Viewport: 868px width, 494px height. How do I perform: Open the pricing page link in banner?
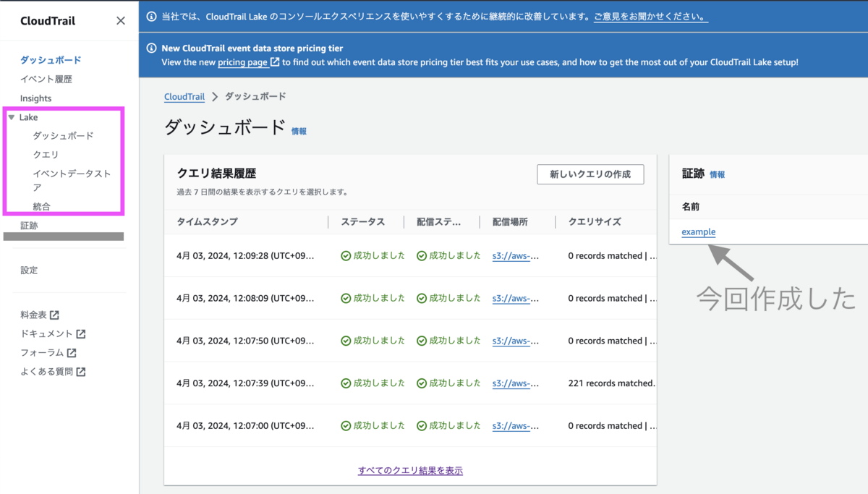242,62
